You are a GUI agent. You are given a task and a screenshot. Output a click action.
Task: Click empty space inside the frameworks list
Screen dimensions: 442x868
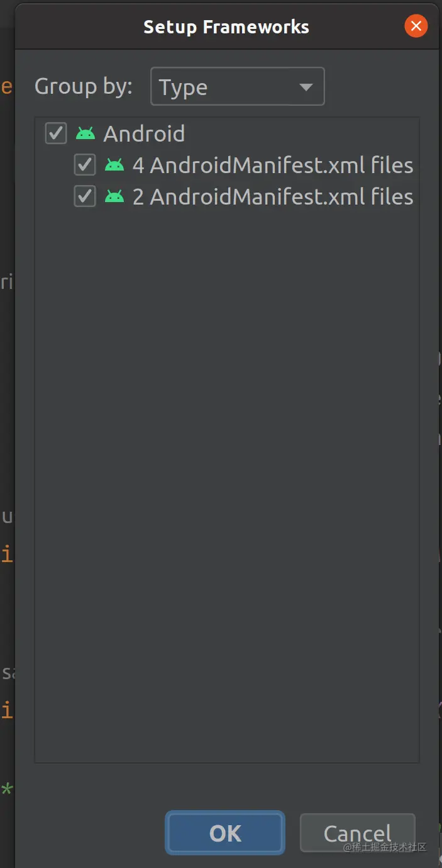[227, 478]
